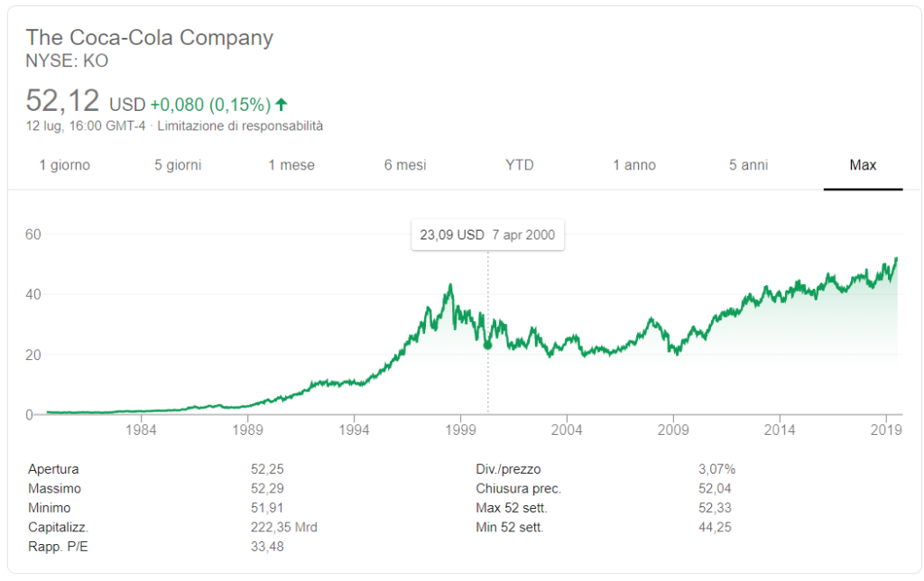Click the 222,35 Mrd capitalization value
Screen dimensions: 924x581
284,528
